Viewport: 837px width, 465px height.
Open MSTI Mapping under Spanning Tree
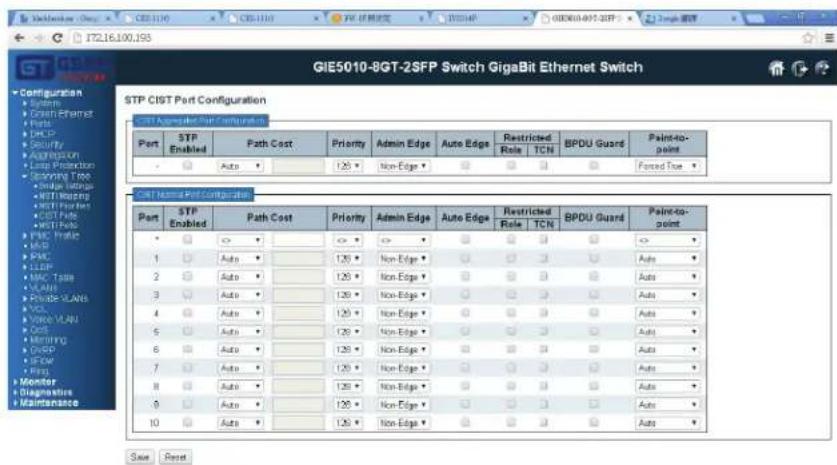(64, 196)
